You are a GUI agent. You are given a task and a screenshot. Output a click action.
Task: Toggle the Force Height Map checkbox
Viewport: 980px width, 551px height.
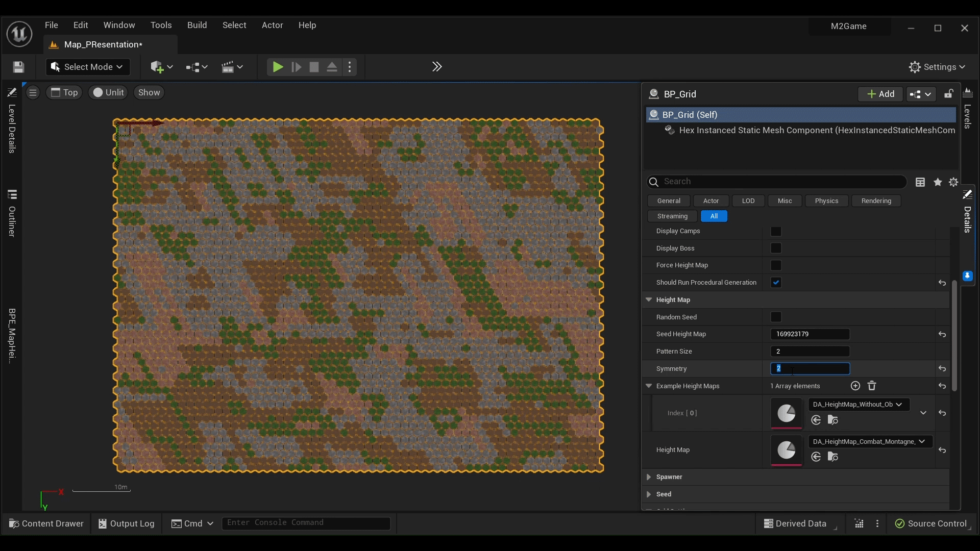tap(776, 265)
